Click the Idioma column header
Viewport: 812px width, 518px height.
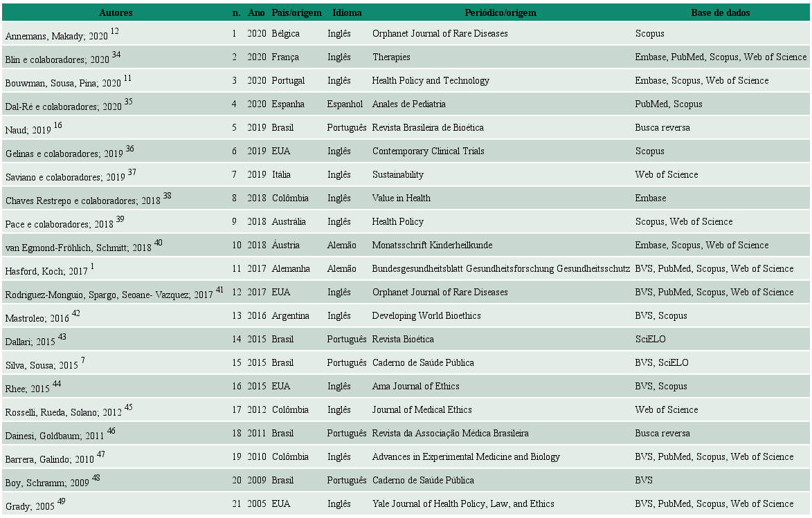[x=347, y=12]
